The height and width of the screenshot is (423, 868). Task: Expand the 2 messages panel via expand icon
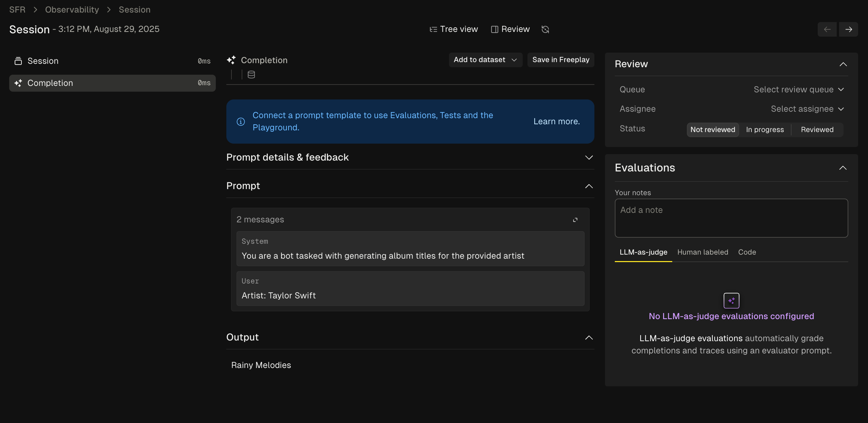coord(575,220)
